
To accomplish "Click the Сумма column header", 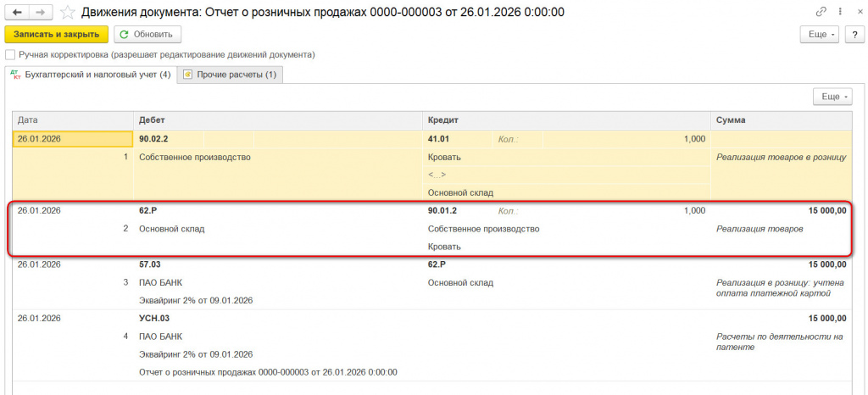I will [782, 120].
